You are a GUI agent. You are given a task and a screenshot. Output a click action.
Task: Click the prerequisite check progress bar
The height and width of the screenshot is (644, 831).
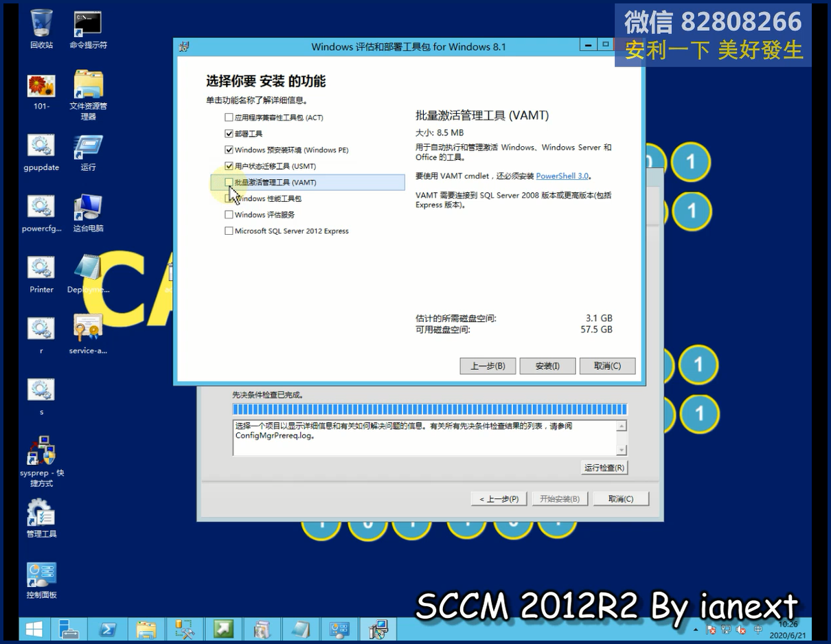point(430,410)
